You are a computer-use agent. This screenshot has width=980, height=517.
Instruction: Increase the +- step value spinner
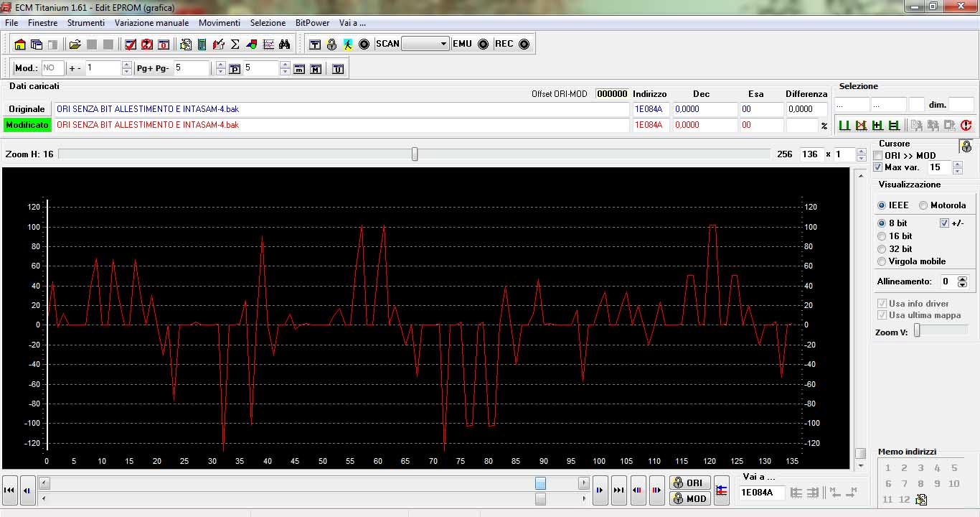point(127,65)
